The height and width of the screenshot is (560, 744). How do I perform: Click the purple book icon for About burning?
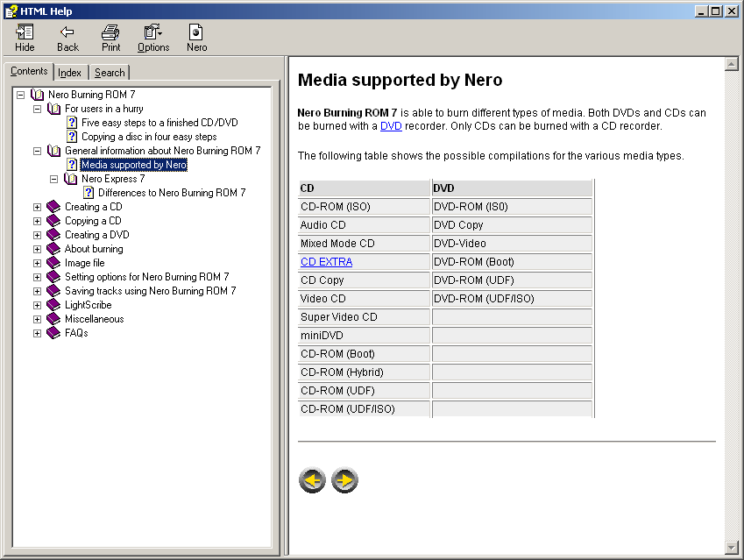(x=53, y=249)
